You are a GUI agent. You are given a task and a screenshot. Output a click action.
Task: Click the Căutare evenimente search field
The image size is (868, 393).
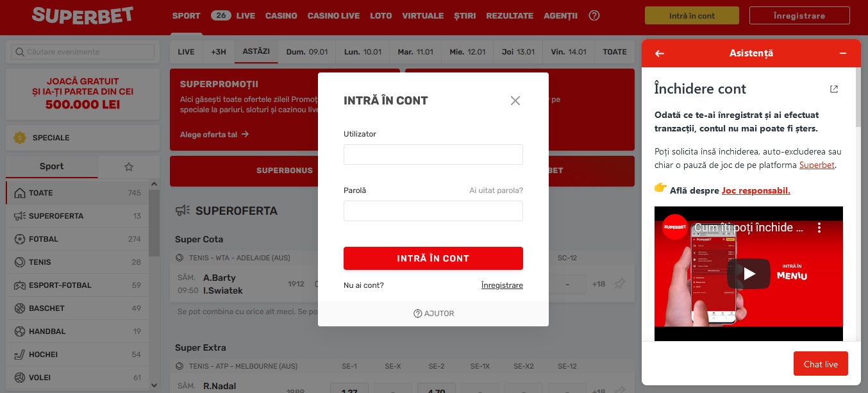83,52
